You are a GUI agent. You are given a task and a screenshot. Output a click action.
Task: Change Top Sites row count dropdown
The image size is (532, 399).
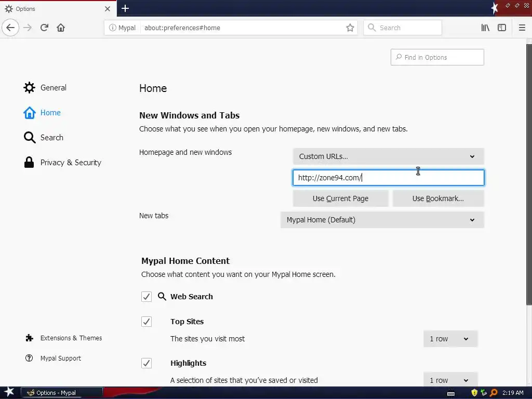[450, 339]
